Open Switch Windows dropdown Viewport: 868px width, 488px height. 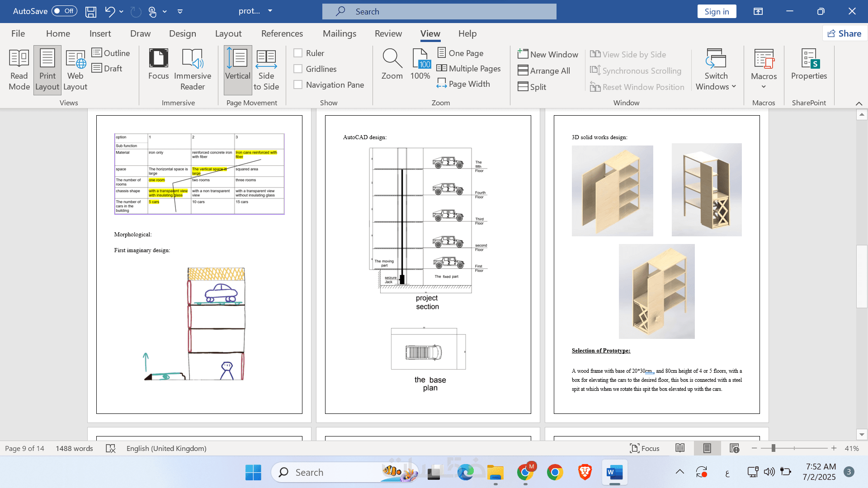tap(716, 70)
